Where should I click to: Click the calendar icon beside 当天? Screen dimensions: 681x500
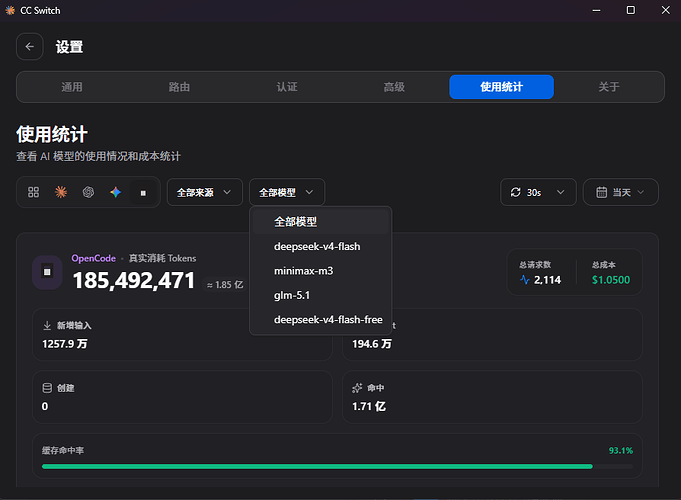pyautogui.click(x=602, y=192)
